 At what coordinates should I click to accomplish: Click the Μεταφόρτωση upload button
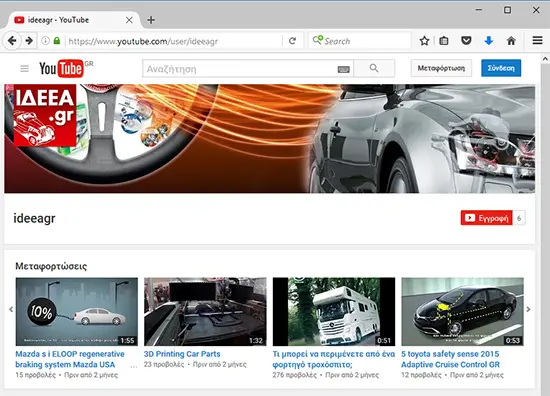coord(441,68)
